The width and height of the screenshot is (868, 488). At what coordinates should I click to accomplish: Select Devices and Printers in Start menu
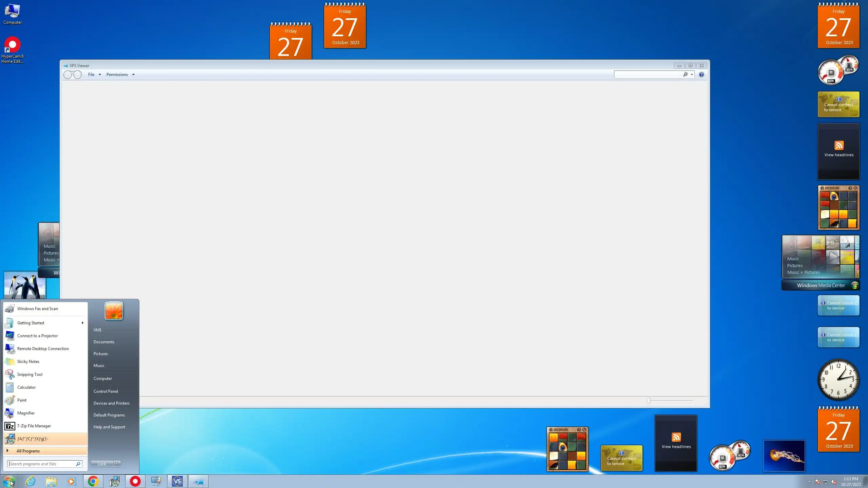click(x=112, y=403)
